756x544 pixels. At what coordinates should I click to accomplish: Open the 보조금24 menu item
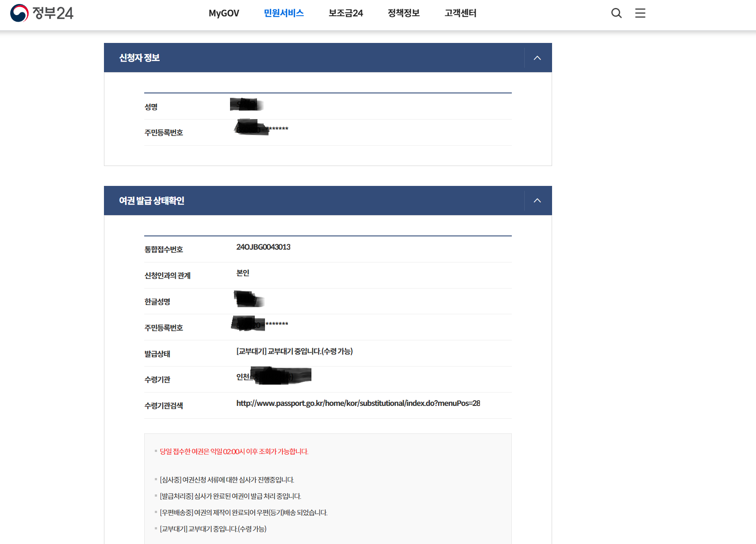pyautogui.click(x=345, y=13)
